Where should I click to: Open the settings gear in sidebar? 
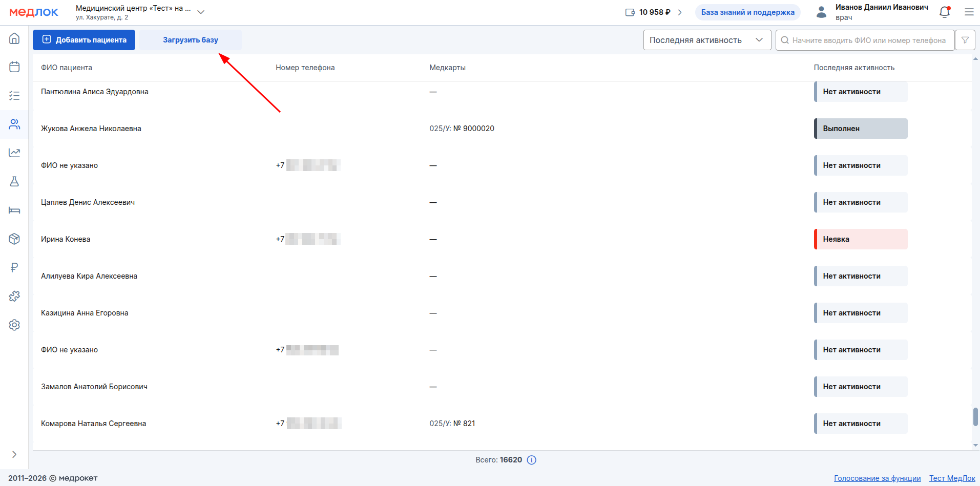click(x=14, y=325)
